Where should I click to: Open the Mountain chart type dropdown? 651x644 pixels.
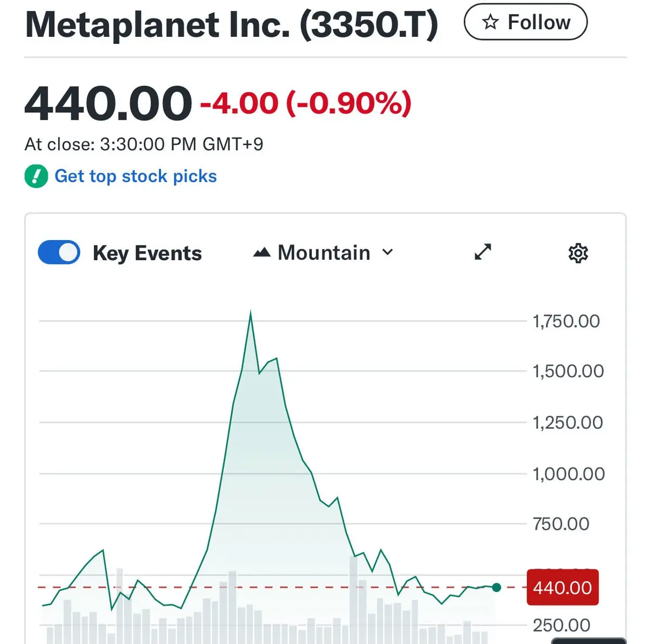(x=323, y=253)
